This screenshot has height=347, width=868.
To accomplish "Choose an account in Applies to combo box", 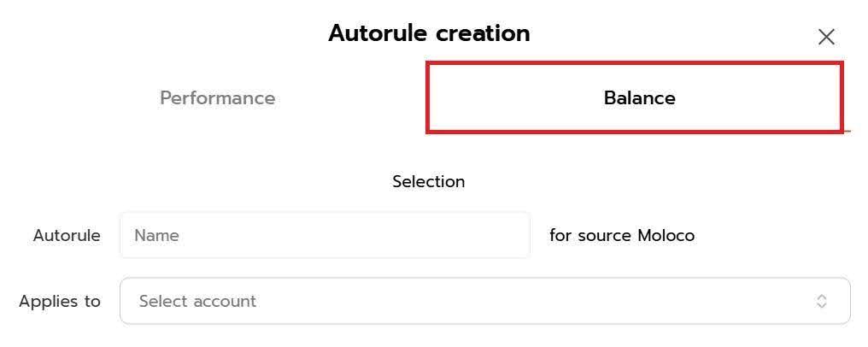I will (x=484, y=301).
